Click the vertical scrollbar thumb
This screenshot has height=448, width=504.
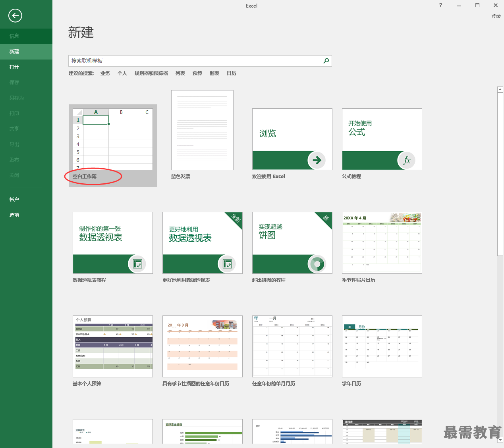click(500, 174)
